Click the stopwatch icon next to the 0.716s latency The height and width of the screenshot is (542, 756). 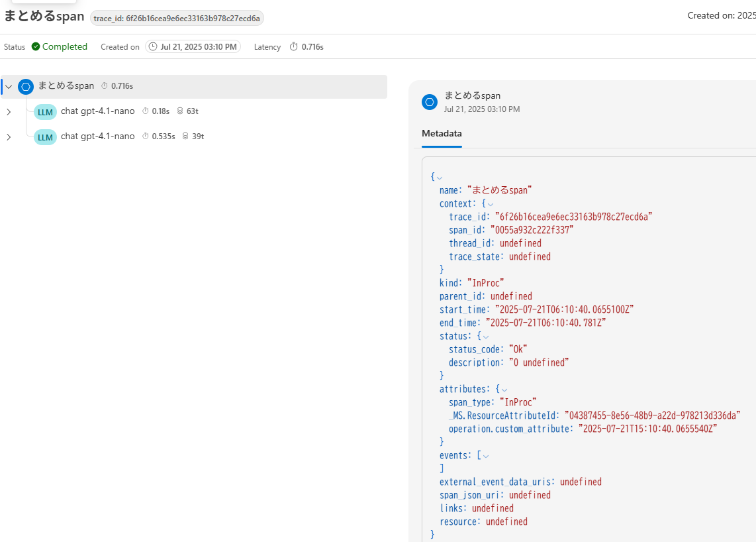[295, 46]
